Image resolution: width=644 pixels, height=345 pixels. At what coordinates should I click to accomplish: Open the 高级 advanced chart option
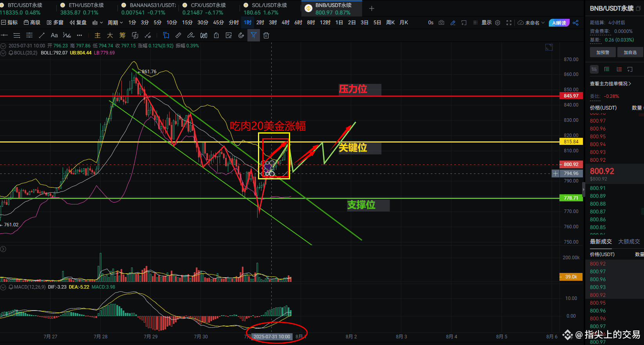pyautogui.click(x=32, y=23)
